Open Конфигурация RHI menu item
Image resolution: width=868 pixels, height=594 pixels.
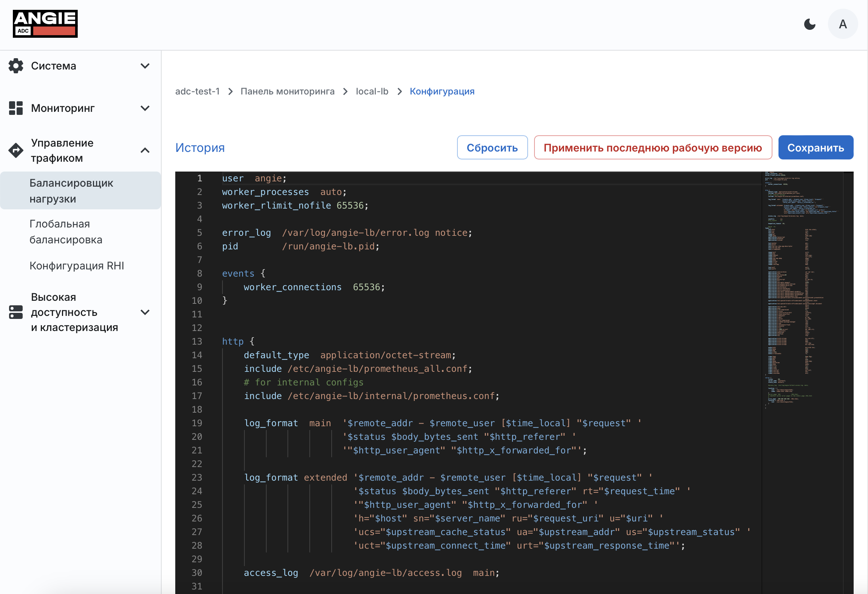[77, 266]
